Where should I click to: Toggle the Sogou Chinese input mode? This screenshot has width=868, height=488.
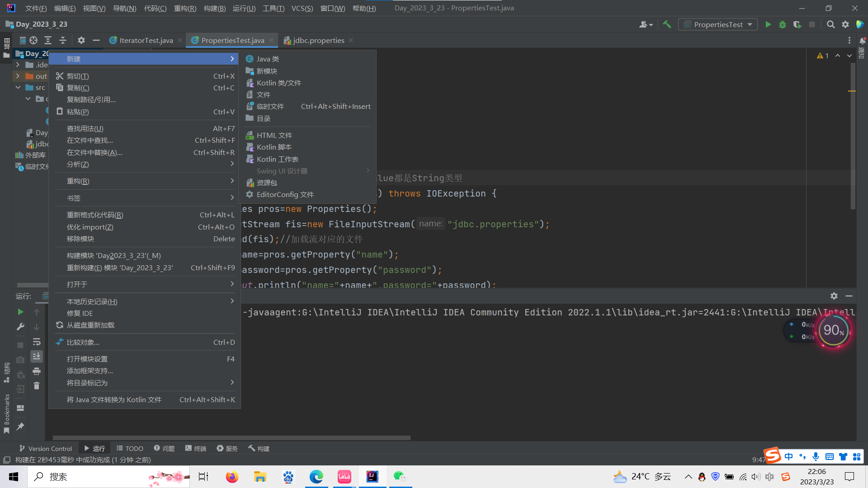click(x=789, y=456)
